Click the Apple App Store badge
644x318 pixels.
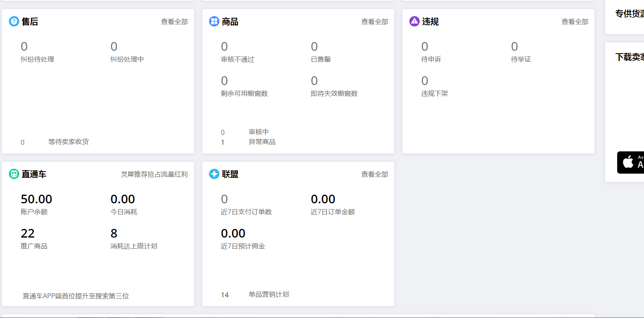click(x=631, y=163)
